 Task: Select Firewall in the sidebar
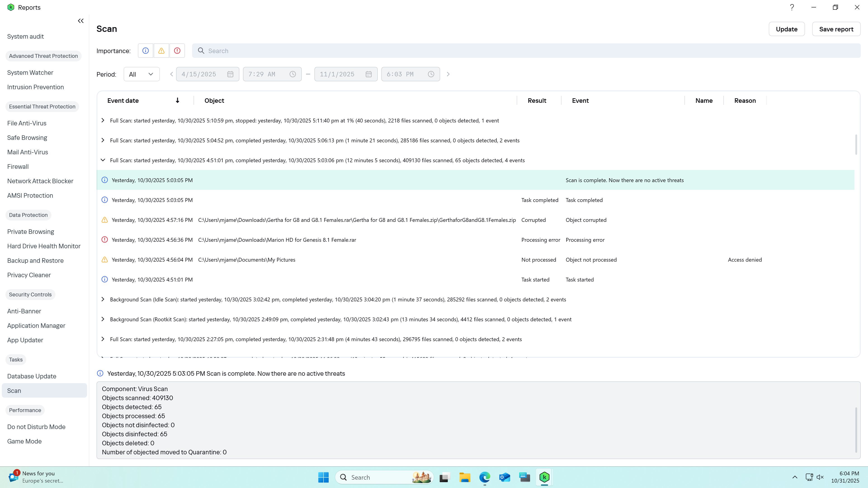18,166
